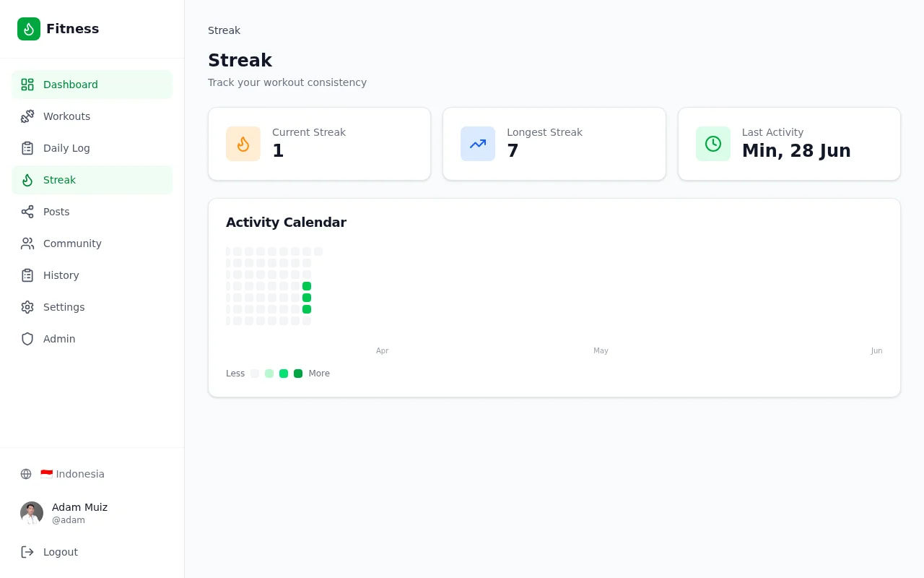
Task: Click the May month label
Action: (x=601, y=351)
